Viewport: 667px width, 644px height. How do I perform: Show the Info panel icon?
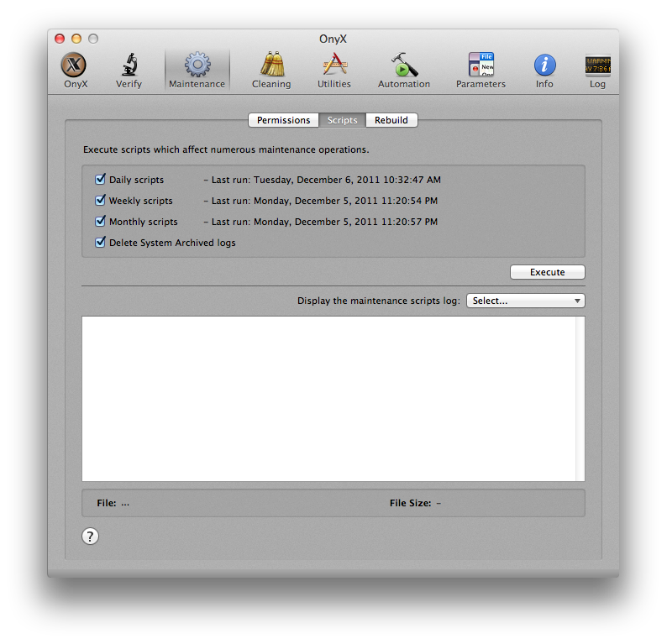click(x=544, y=66)
